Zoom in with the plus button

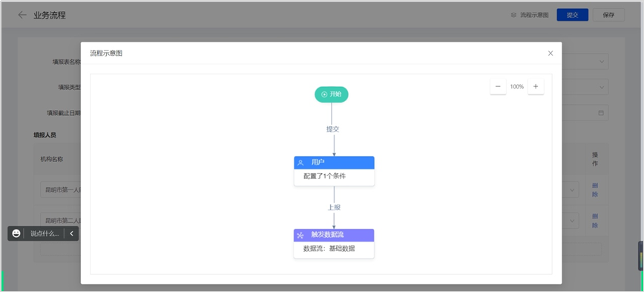[x=536, y=86]
